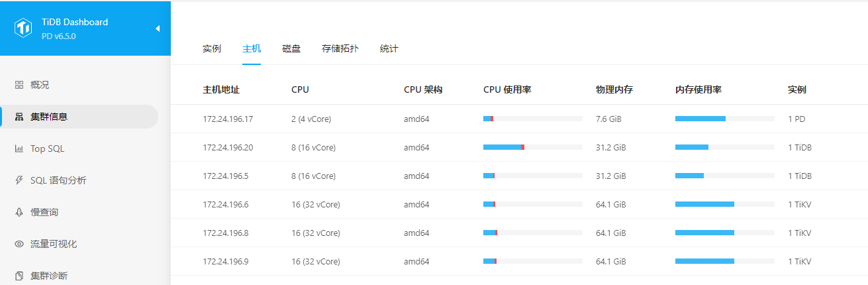Select row for host 172.24.196.9

tap(519, 262)
